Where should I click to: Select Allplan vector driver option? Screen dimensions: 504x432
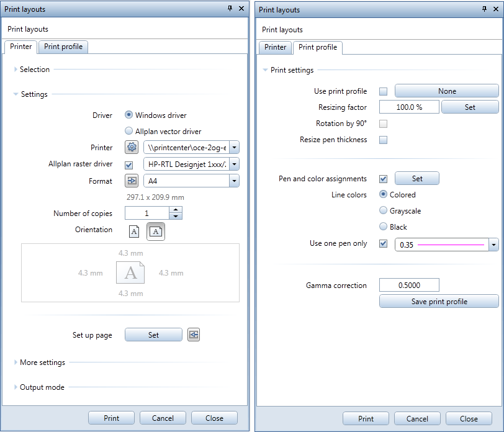coord(129,131)
